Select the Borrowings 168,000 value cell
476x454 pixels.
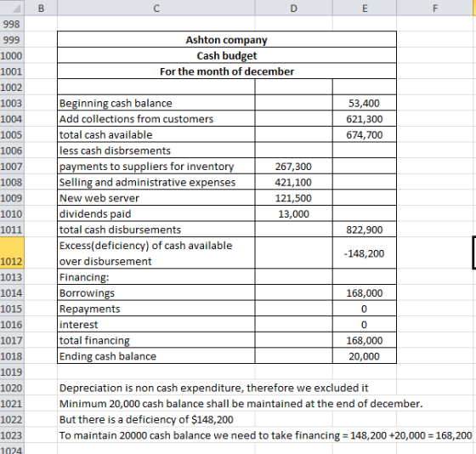coord(365,292)
